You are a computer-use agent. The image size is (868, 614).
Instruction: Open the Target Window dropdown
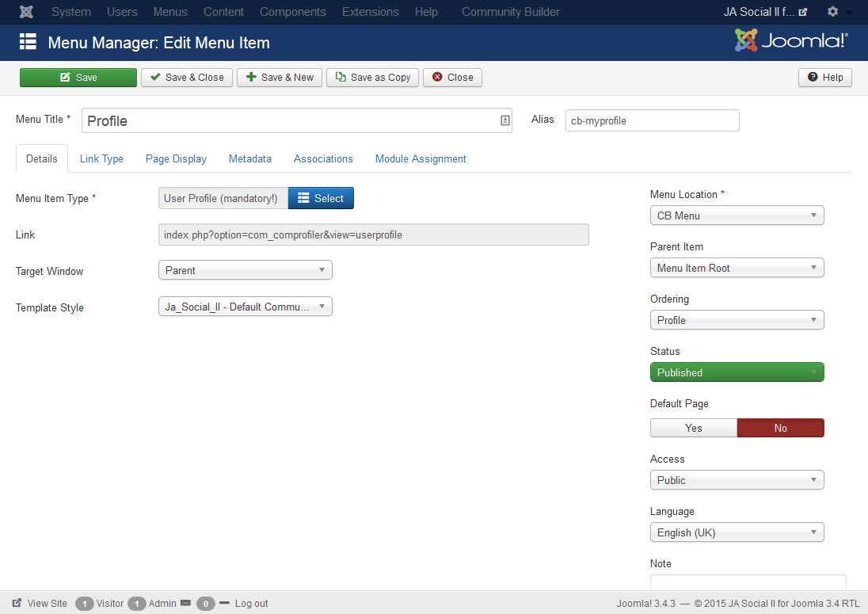pyautogui.click(x=246, y=270)
